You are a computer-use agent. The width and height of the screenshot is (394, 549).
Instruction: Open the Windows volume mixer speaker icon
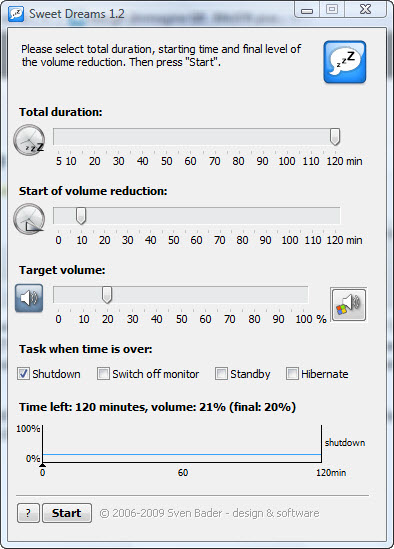click(348, 304)
